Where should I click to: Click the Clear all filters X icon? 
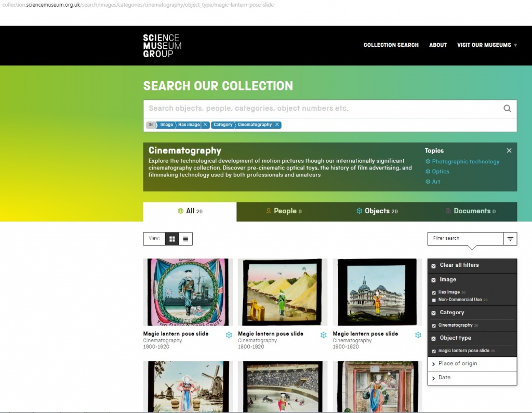(434, 266)
